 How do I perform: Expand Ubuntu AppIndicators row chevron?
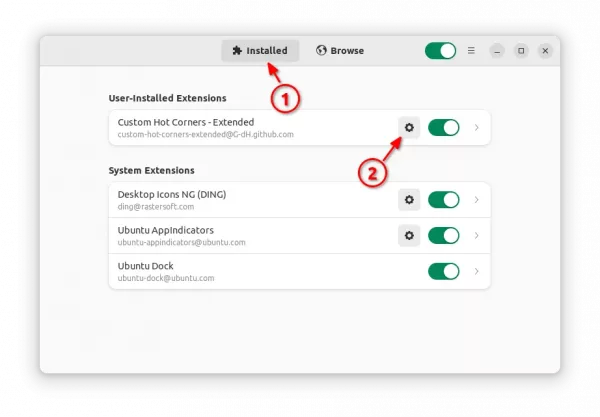coord(476,235)
